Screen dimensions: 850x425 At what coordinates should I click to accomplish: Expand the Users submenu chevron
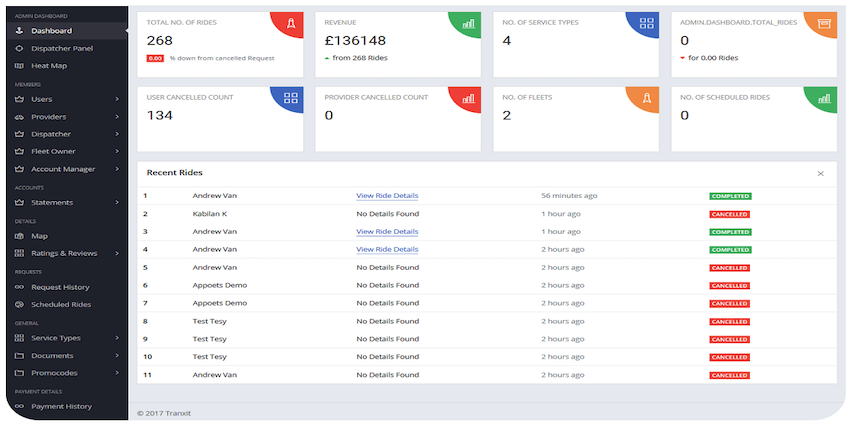click(x=117, y=99)
